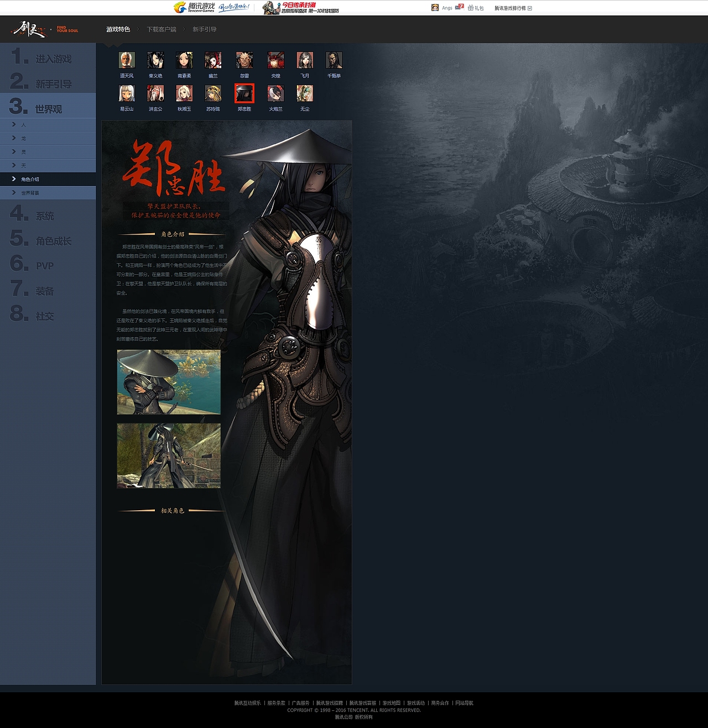Viewport: 708px width, 728px height.
Task: Click the 相关角色 section heading
Action: [x=173, y=511]
